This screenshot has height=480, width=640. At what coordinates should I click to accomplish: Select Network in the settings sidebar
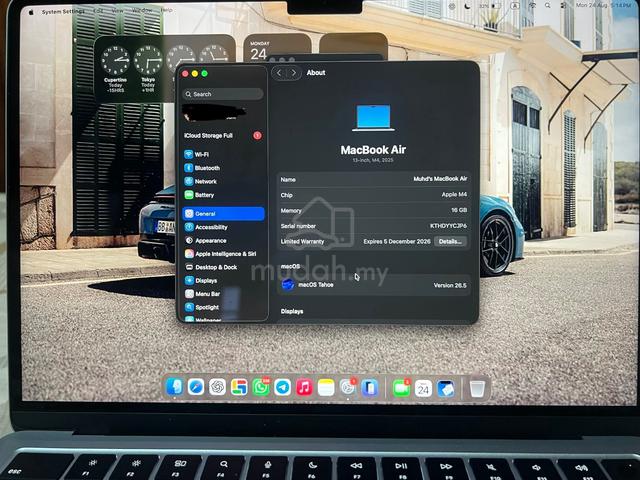223,181
